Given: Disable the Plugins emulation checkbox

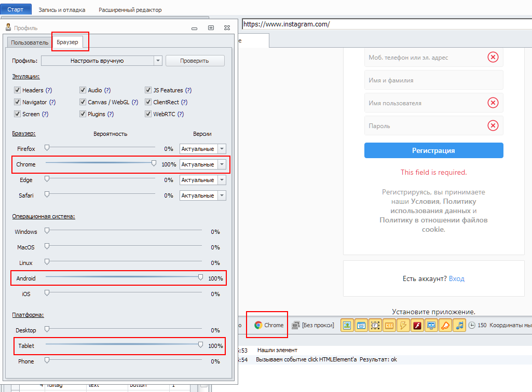Looking at the screenshot, I should click(x=83, y=114).
